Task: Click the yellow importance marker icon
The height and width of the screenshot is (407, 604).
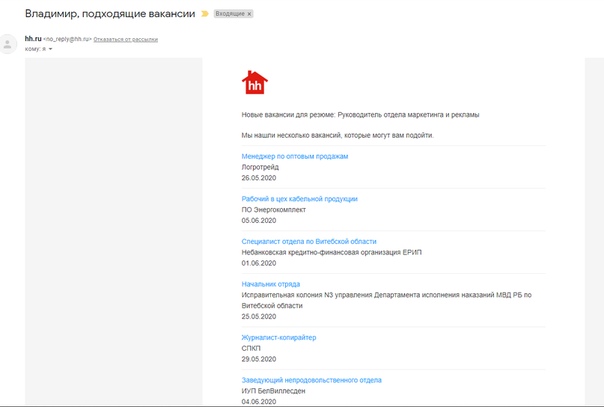Action: click(205, 14)
